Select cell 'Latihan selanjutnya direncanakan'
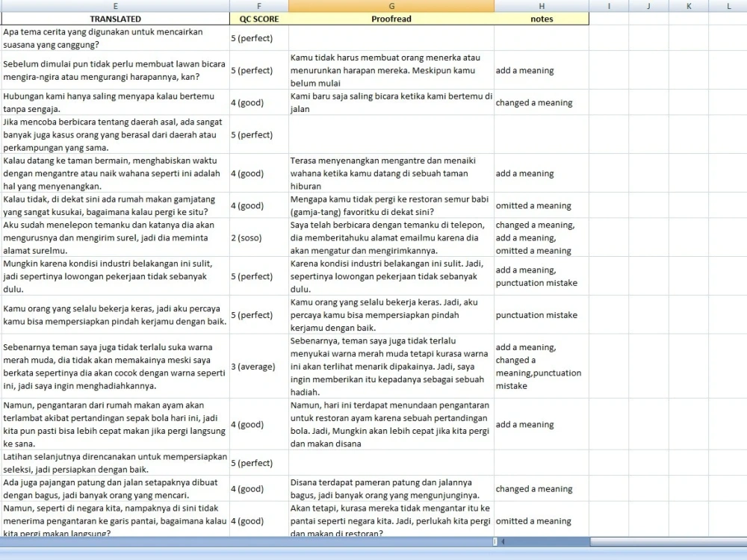 click(x=115, y=462)
